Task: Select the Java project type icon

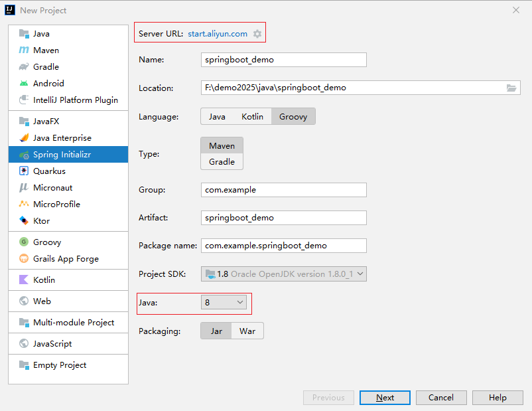Action: coord(24,34)
